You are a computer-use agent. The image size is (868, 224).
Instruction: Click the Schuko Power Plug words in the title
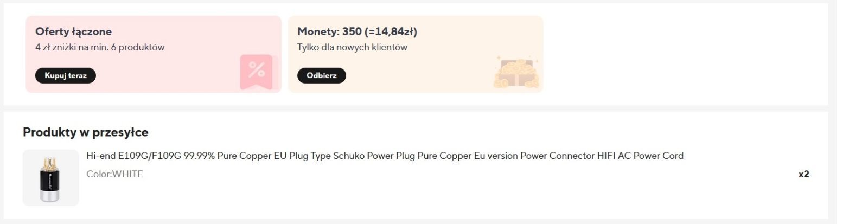click(x=374, y=156)
